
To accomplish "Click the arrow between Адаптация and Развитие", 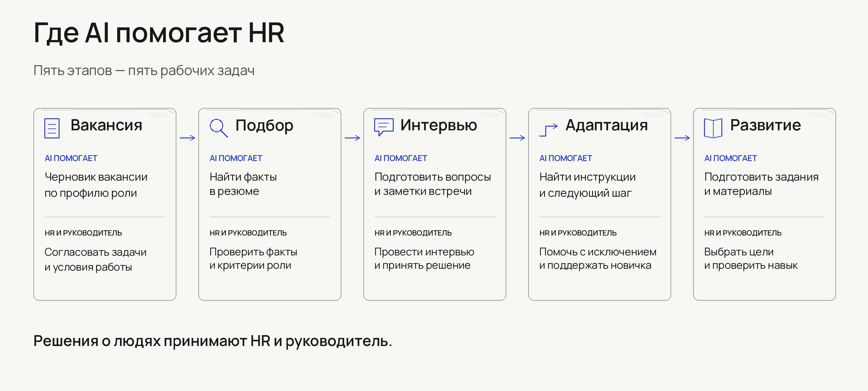I will (x=682, y=138).
